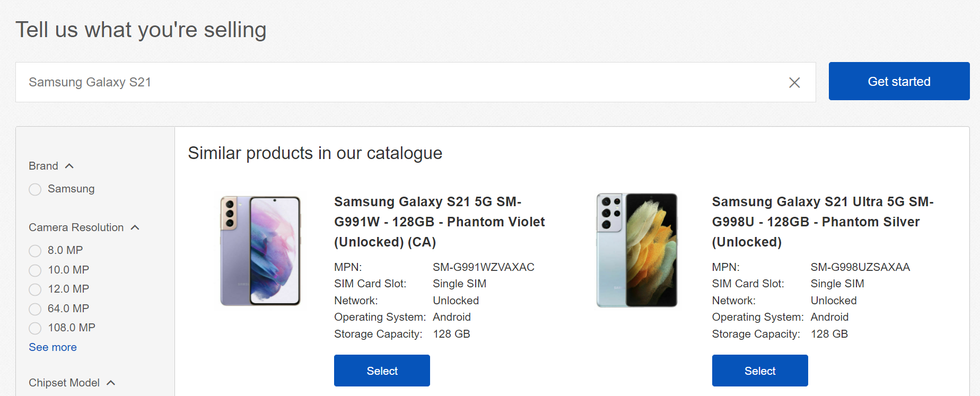Select the Galaxy S21 Ultra Phantom Silver product
Image resolution: width=980 pixels, height=396 pixels.
pos(759,371)
